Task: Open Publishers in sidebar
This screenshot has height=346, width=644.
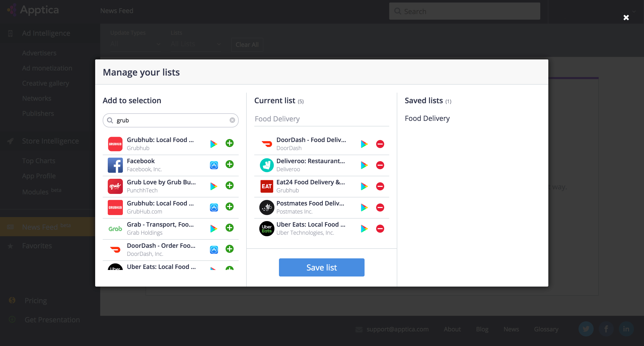Action: click(x=38, y=114)
